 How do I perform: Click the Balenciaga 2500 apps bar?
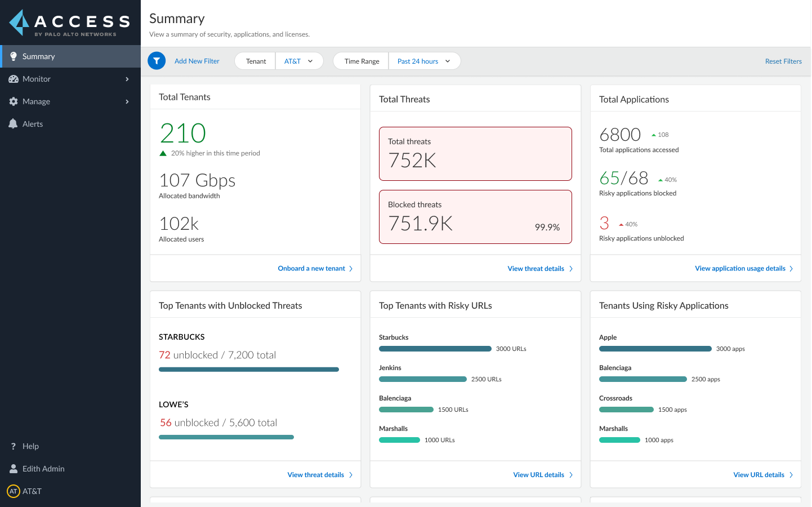[643, 379]
